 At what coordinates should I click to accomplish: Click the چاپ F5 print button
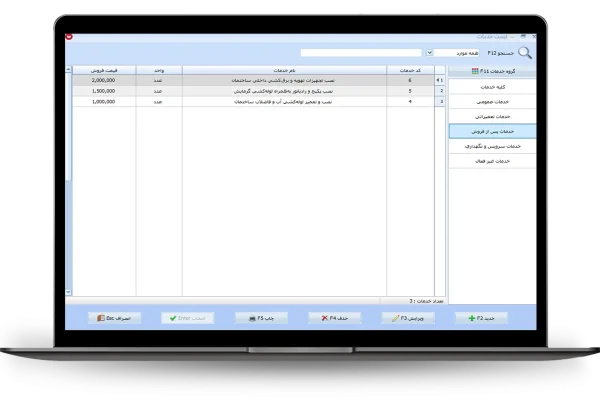(261, 318)
